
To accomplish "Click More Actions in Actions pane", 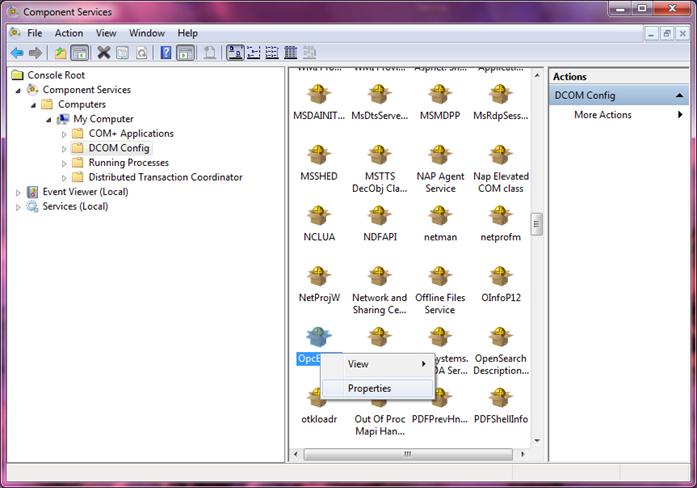I will [x=603, y=115].
